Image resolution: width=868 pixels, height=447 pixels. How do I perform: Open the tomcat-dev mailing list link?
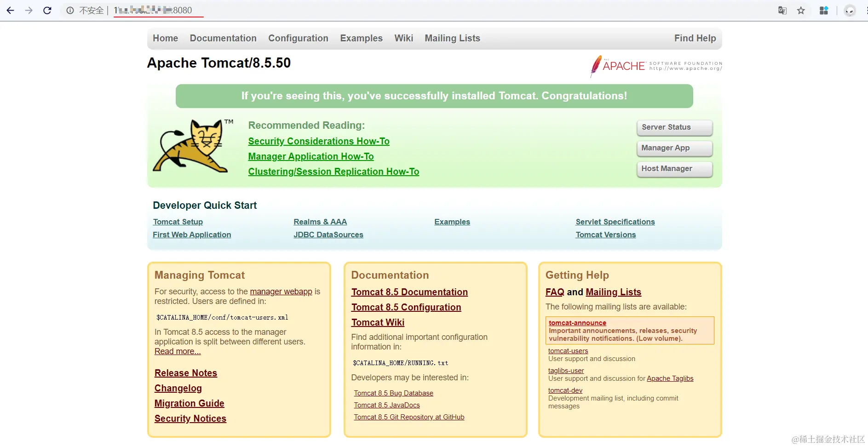point(565,390)
